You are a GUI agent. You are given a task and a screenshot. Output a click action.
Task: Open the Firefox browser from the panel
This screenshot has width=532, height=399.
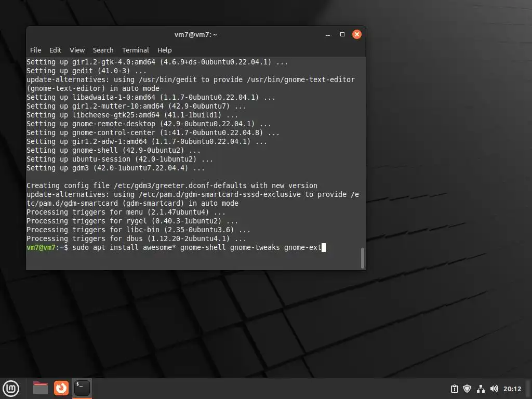[x=61, y=388]
